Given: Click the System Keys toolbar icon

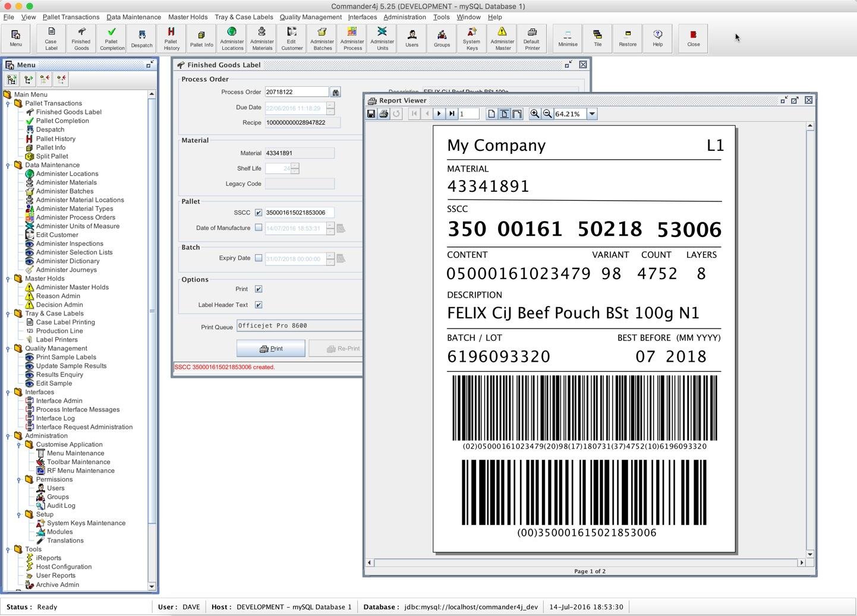Looking at the screenshot, I should pos(471,38).
